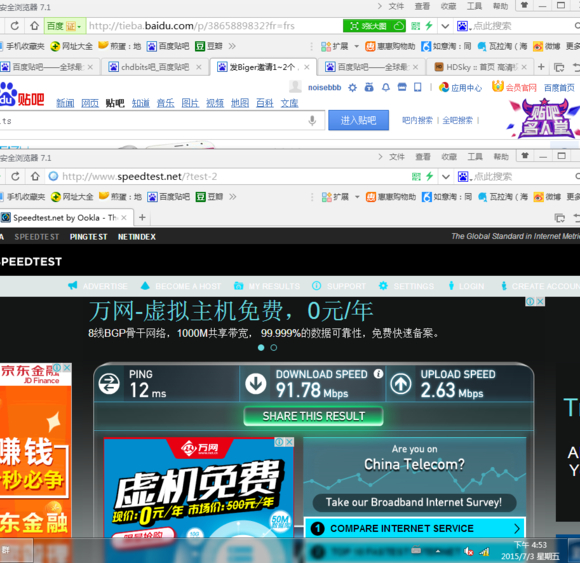Click the download speed info icon

click(x=378, y=374)
